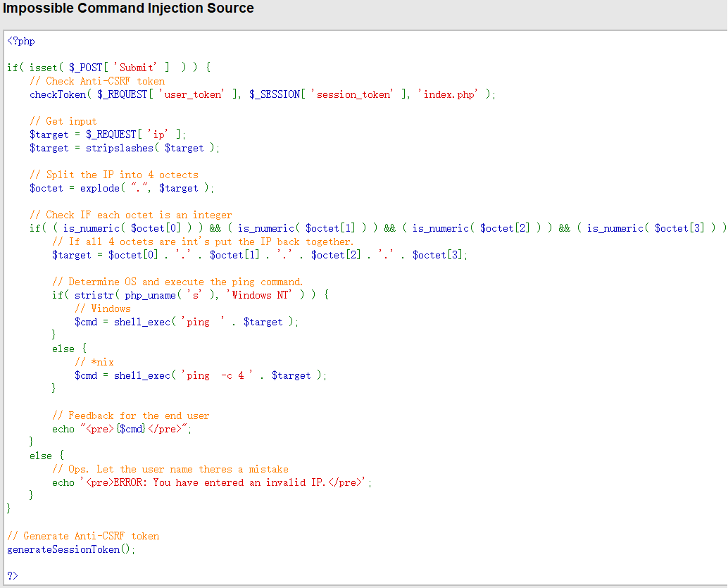728x588 pixels.
Task: Click the Check IF each octet comment
Action: (x=131, y=215)
